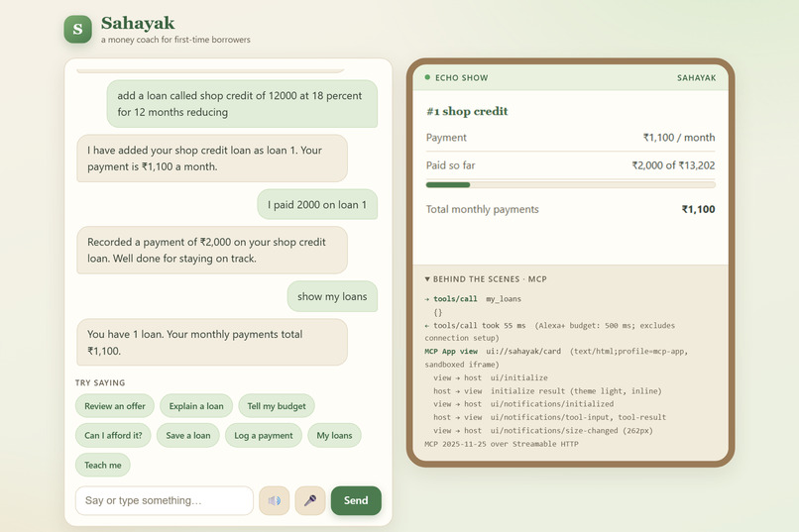Click the green Echo Show status dot
Screen dimensions: 799x532
pyautogui.click(x=427, y=77)
